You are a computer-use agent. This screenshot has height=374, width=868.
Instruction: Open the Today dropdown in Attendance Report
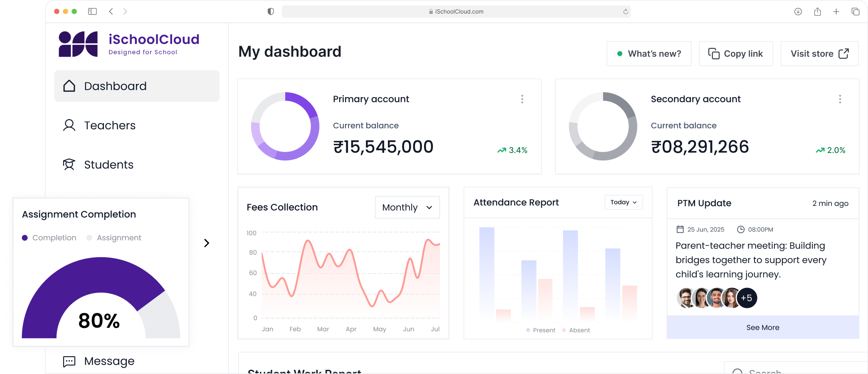coord(624,202)
